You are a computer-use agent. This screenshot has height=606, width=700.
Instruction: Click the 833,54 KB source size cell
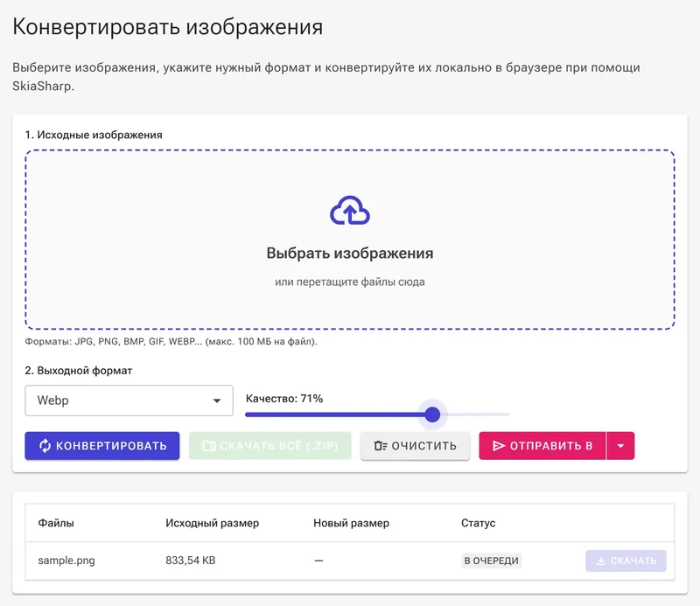191,561
